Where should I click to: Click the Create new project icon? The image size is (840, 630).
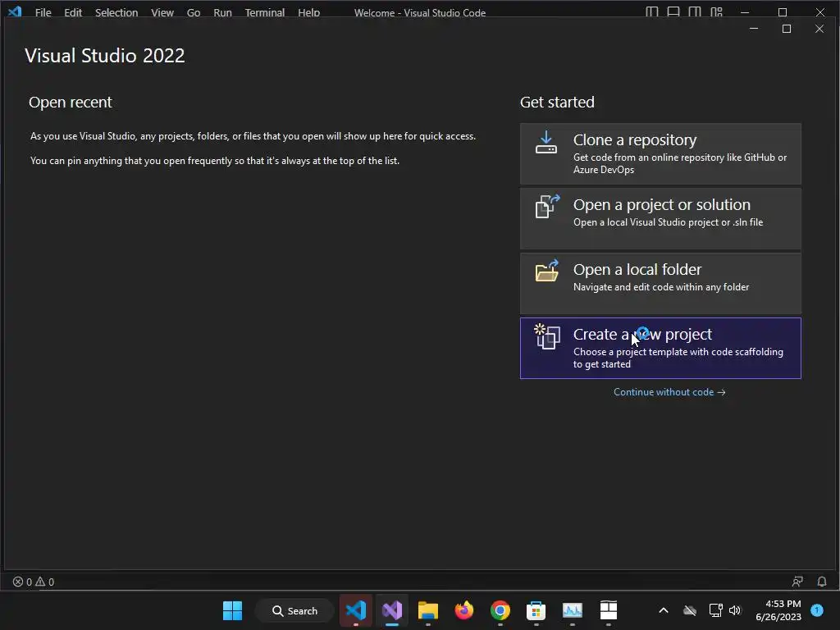(547, 336)
